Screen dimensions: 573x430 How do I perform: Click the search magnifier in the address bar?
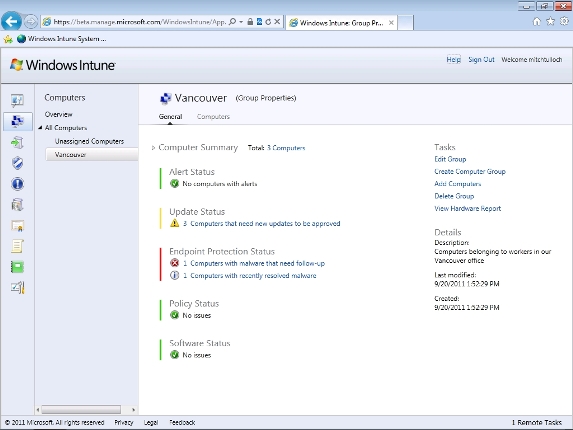[232, 22]
